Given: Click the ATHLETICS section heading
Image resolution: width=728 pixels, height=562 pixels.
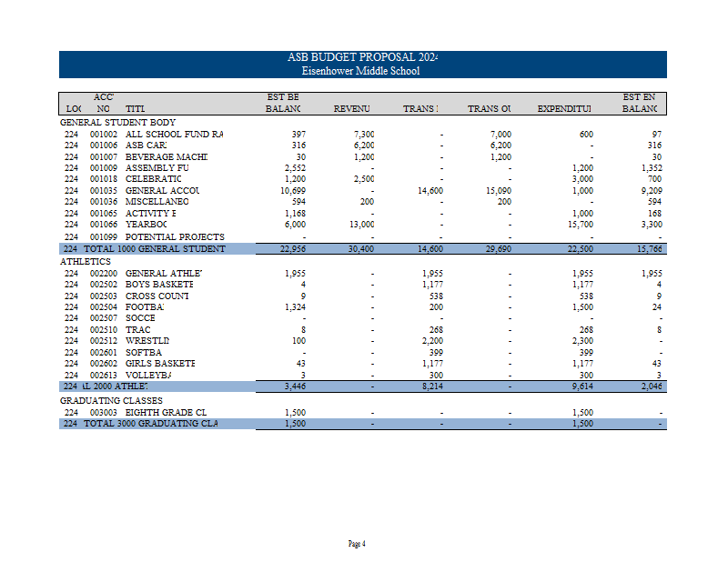Looking at the screenshot, I should pos(86,262).
